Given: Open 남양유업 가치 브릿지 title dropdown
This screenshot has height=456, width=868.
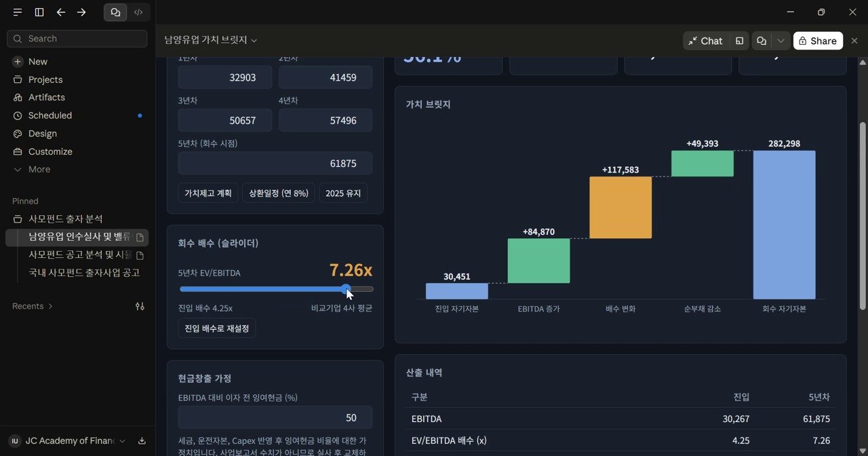Looking at the screenshot, I should click(x=211, y=41).
